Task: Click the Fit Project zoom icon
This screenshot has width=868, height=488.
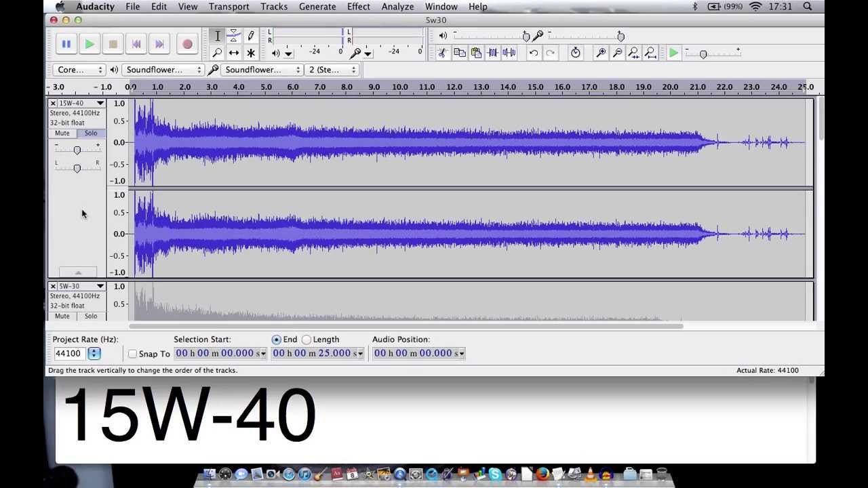Action: click(650, 53)
